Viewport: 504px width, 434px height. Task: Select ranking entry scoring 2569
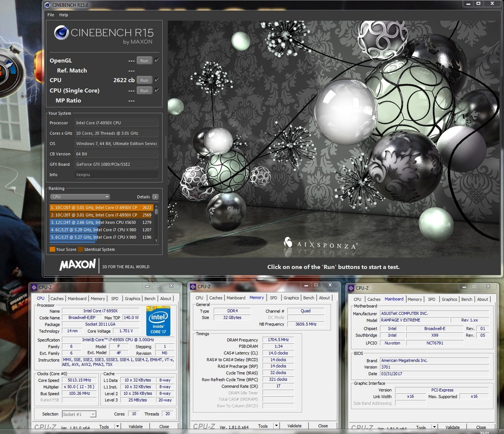click(101, 215)
